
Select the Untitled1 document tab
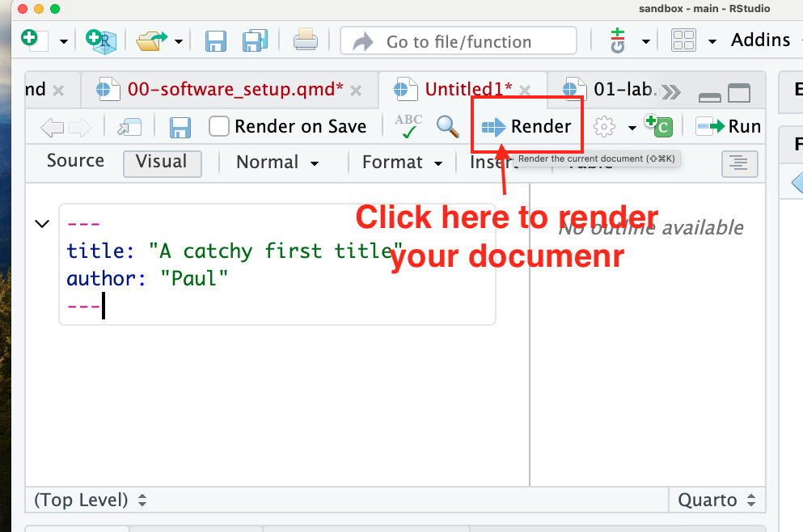tap(467, 90)
